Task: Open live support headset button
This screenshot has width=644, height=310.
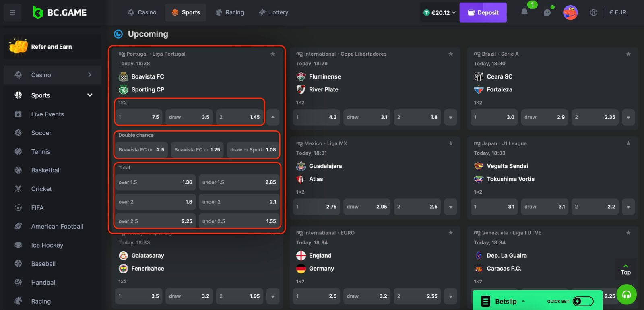Action: click(x=626, y=295)
